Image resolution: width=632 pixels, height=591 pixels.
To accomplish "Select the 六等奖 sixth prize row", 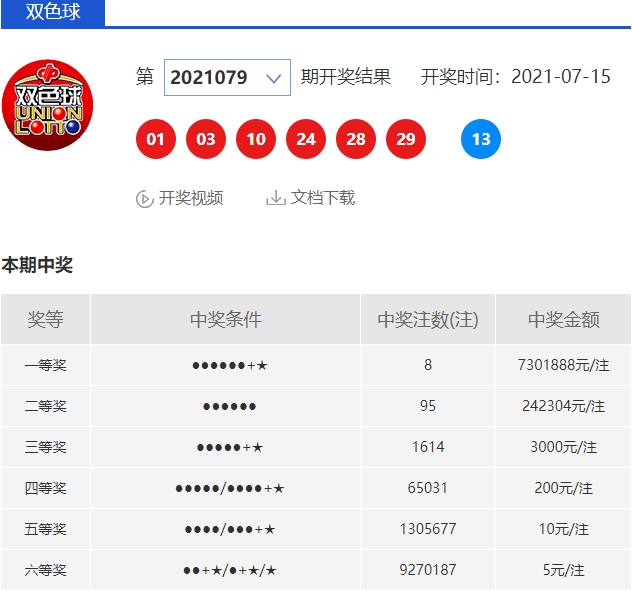I will pos(45,570).
